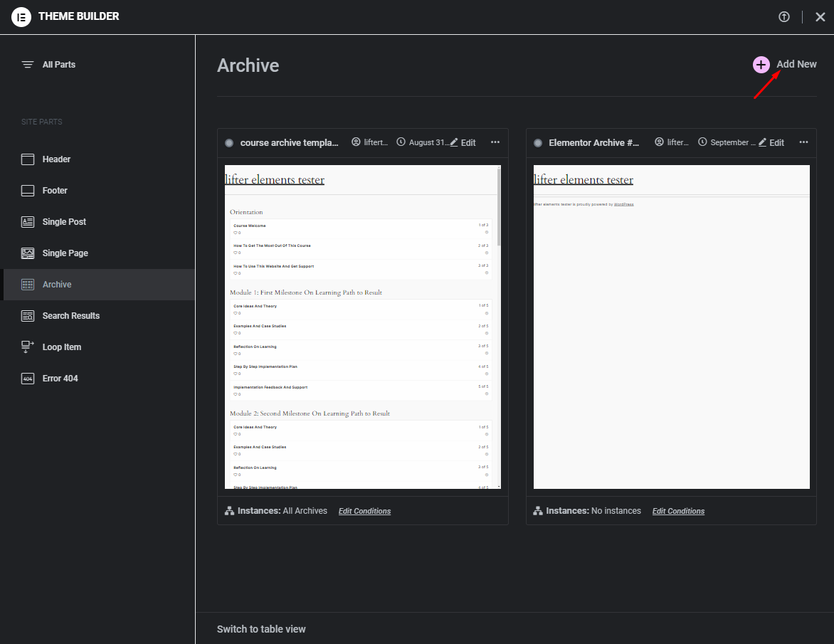Screen dimensions: 834x644
Task: Click the Elementor logo in the header
Action: pos(21,16)
